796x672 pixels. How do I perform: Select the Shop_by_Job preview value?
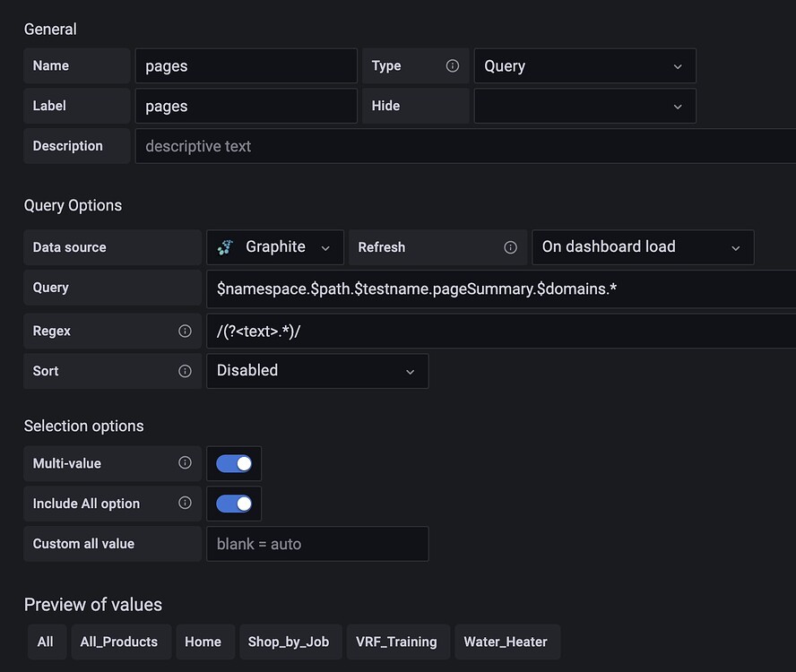click(290, 642)
